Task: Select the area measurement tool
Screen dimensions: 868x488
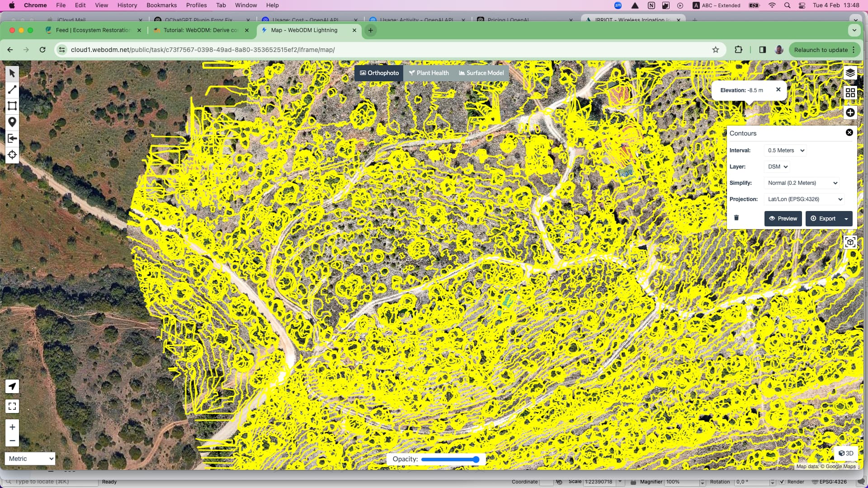Action: click(x=12, y=106)
